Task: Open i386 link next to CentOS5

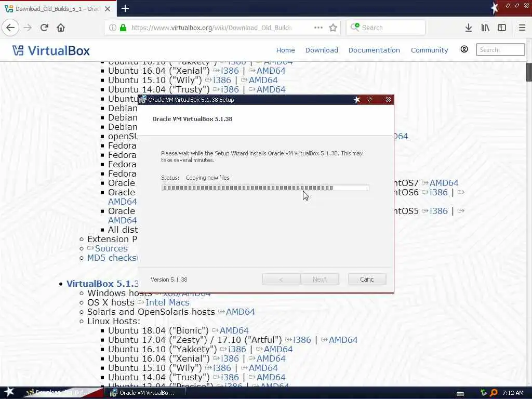Action: click(x=438, y=211)
